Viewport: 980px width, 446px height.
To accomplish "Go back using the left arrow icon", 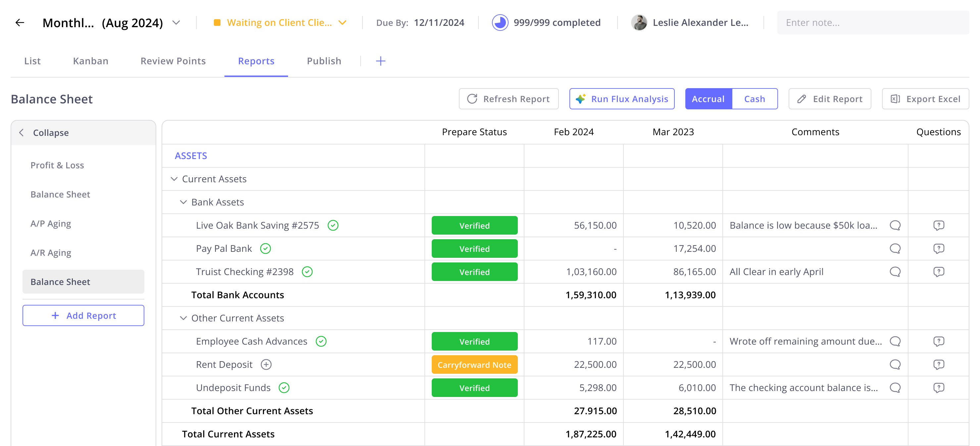I will (20, 23).
